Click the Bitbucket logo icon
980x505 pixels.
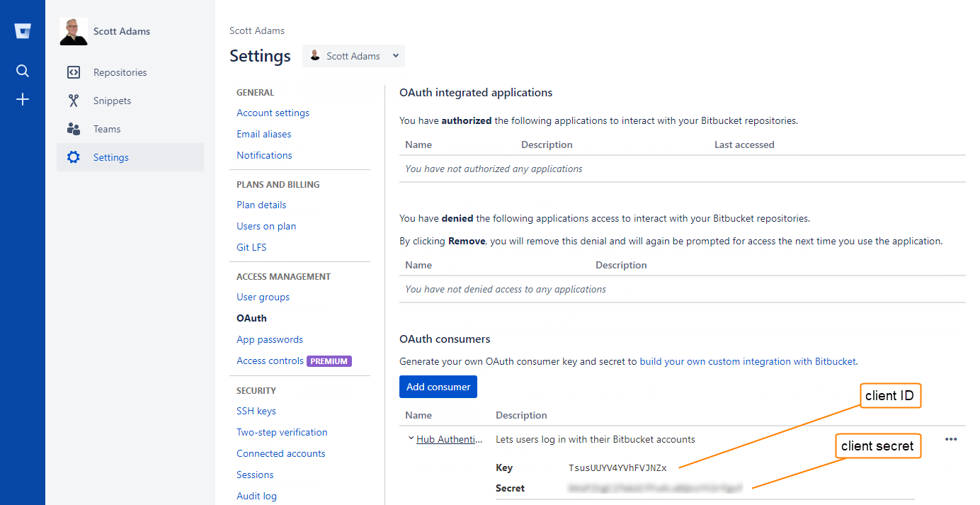click(x=22, y=30)
